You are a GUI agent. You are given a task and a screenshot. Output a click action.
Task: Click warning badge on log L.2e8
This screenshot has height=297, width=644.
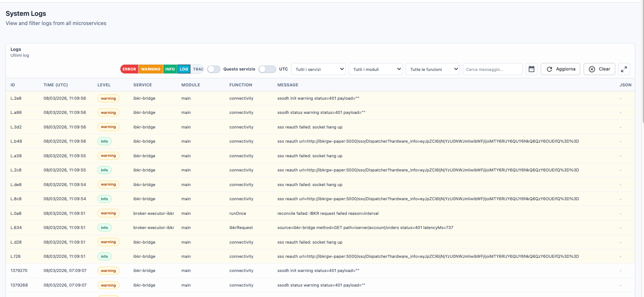pos(108,98)
